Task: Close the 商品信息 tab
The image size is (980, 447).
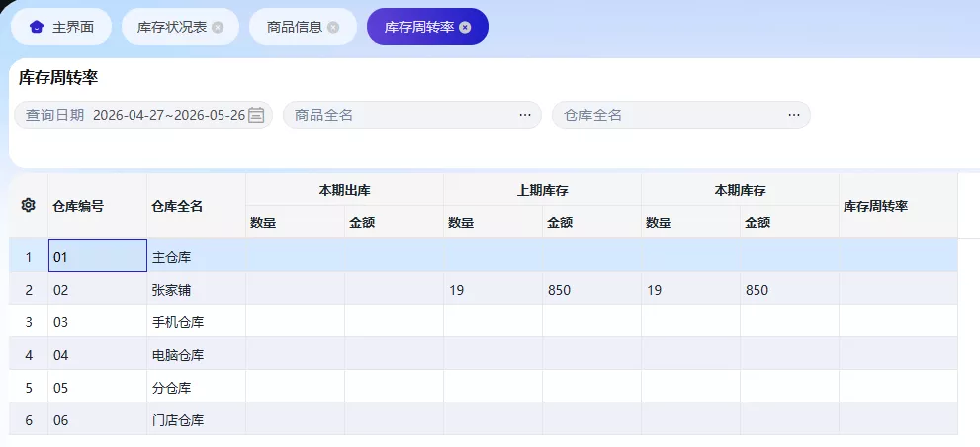Action: [333, 27]
